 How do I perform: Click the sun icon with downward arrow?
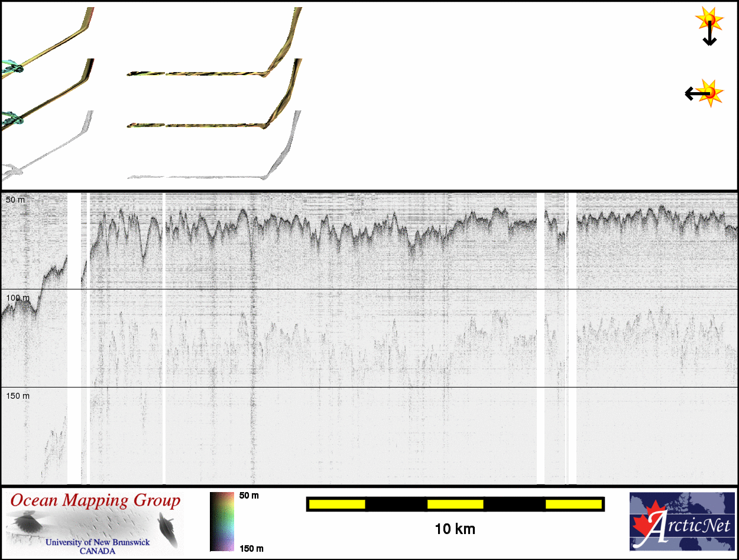(x=709, y=25)
